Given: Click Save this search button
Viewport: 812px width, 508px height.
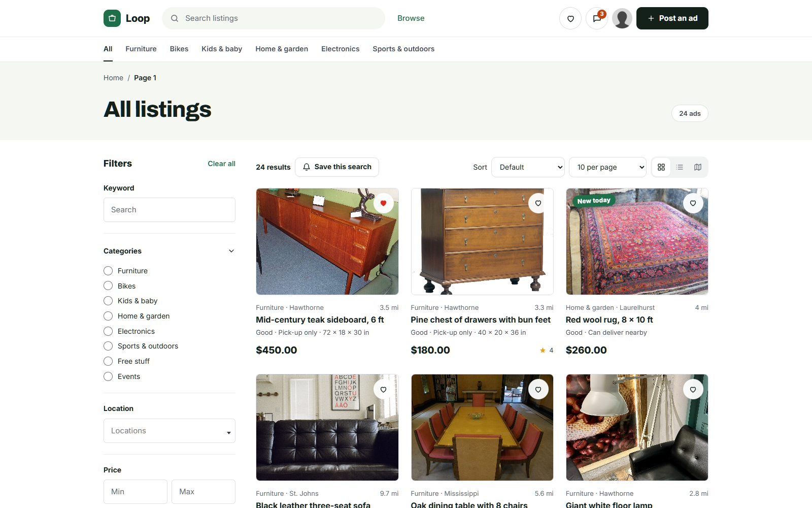Looking at the screenshot, I should pyautogui.click(x=337, y=167).
